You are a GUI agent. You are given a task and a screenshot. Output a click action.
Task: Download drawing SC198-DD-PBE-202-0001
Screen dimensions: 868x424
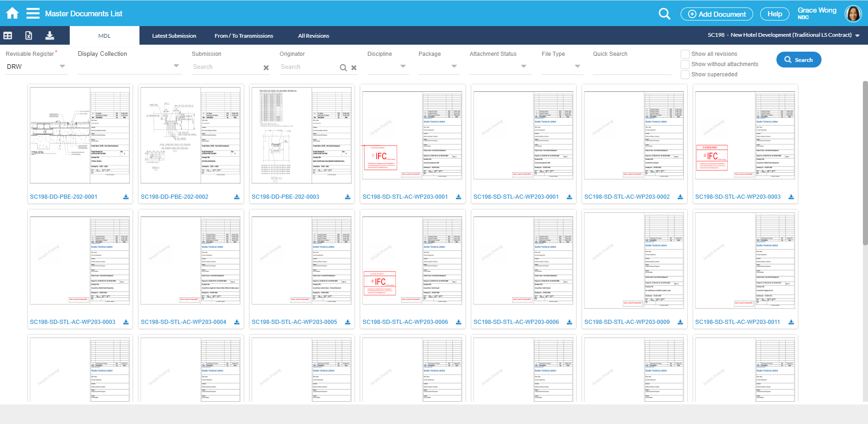(x=126, y=197)
